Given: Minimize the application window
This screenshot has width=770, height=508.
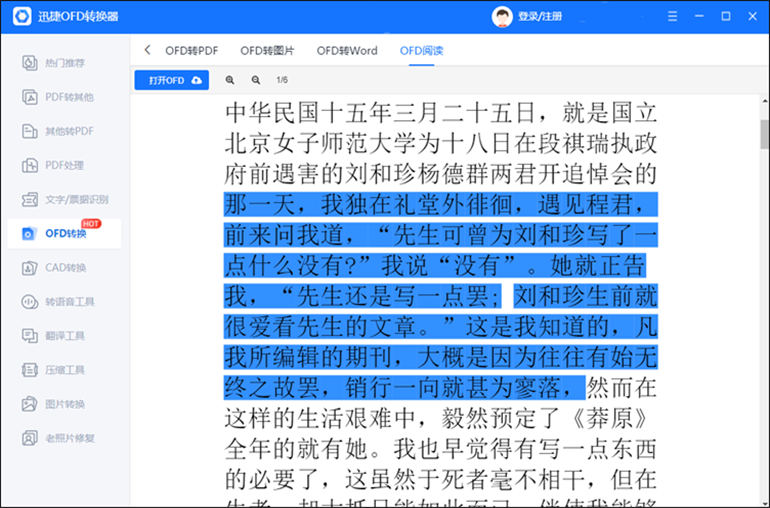Looking at the screenshot, I should click(699, 16).
